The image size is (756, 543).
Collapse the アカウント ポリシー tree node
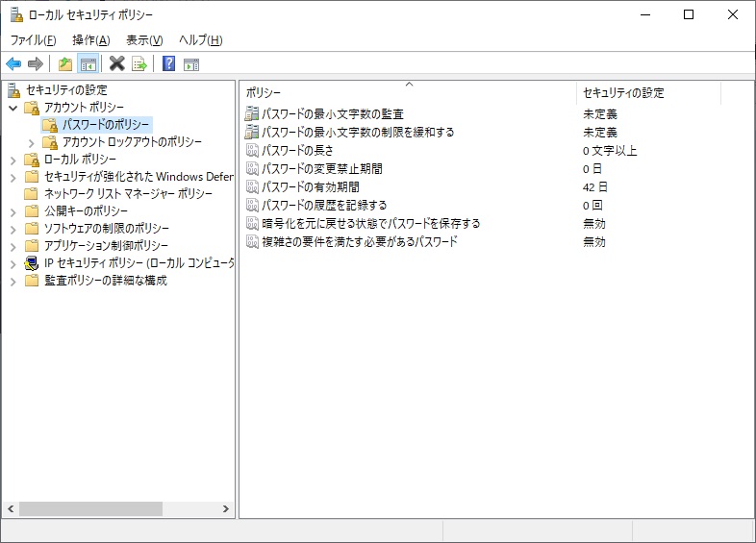[x=13, y=108]
